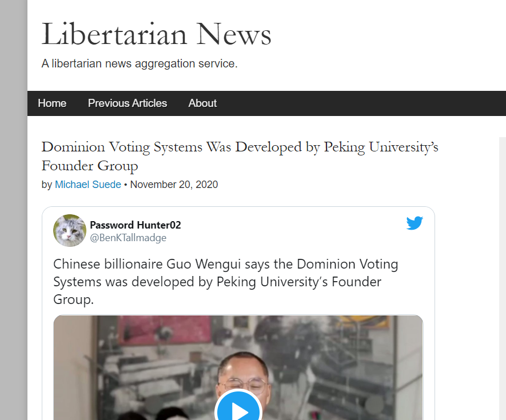Click the word Founder Group in headline

point(90,166)
